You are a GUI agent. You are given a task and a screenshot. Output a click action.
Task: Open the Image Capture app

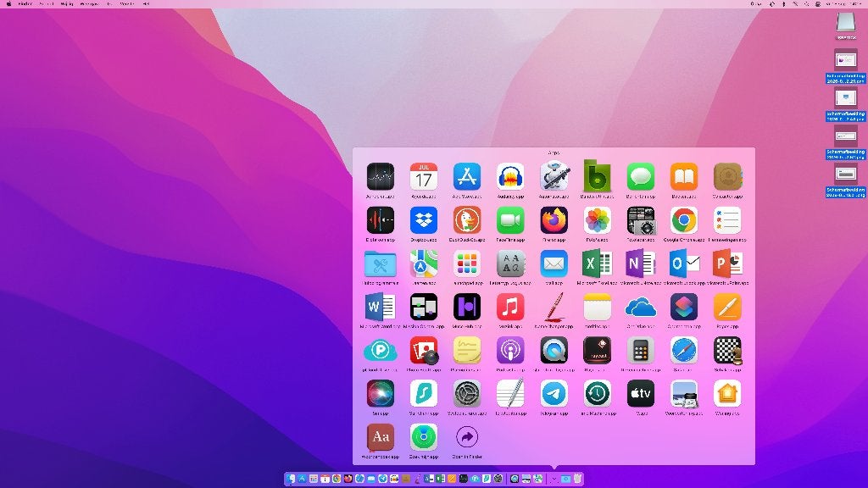(641, 220)
